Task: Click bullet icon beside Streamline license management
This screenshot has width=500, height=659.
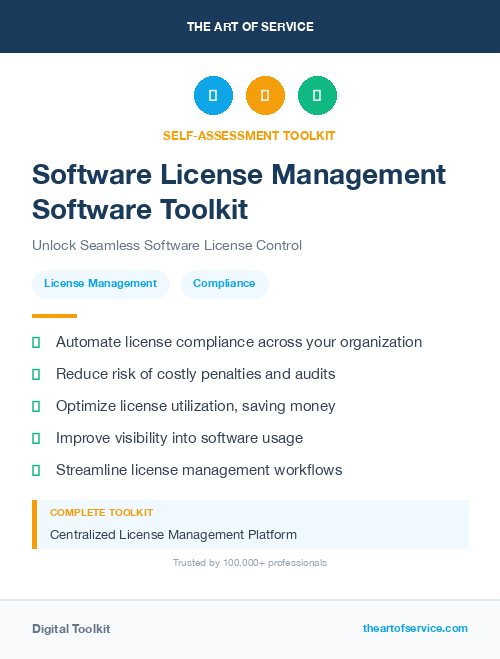Action: [36, 470]
